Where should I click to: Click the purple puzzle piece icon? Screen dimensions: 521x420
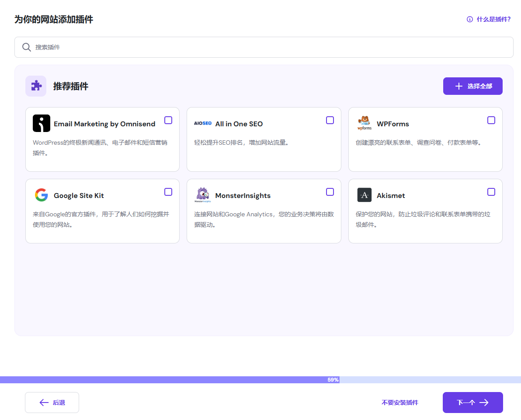[x=36, y=86]
